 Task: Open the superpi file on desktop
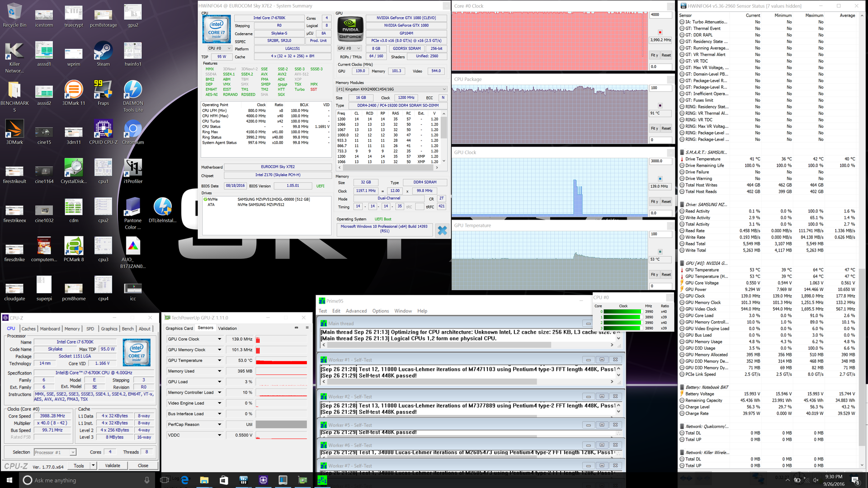44,288
